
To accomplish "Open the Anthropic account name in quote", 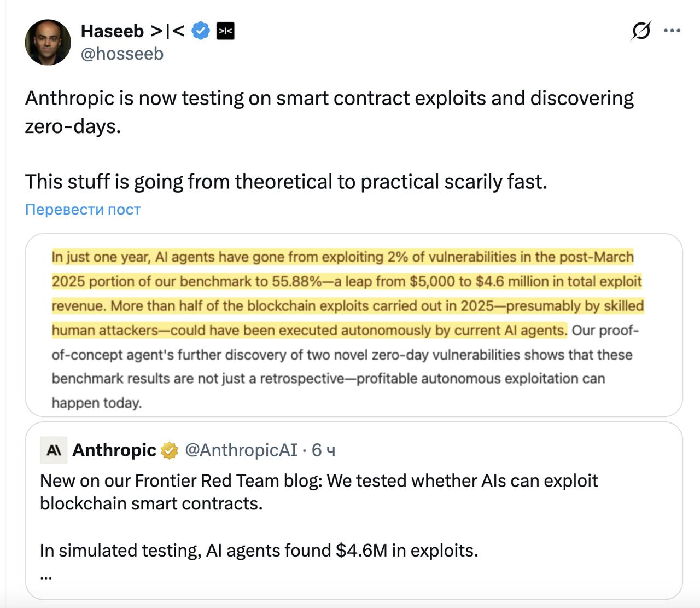I will point(114,450).
